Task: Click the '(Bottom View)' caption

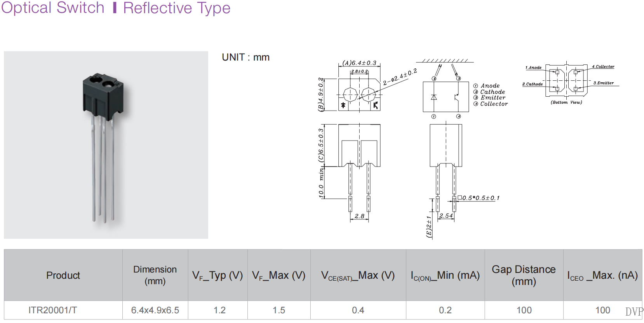Action: (566, 102)
